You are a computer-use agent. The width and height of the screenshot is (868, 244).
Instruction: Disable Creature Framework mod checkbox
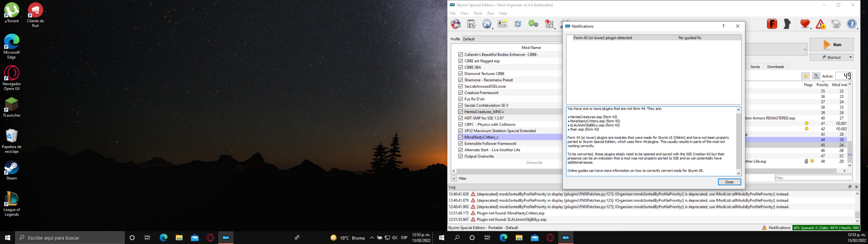coord(461,92)
